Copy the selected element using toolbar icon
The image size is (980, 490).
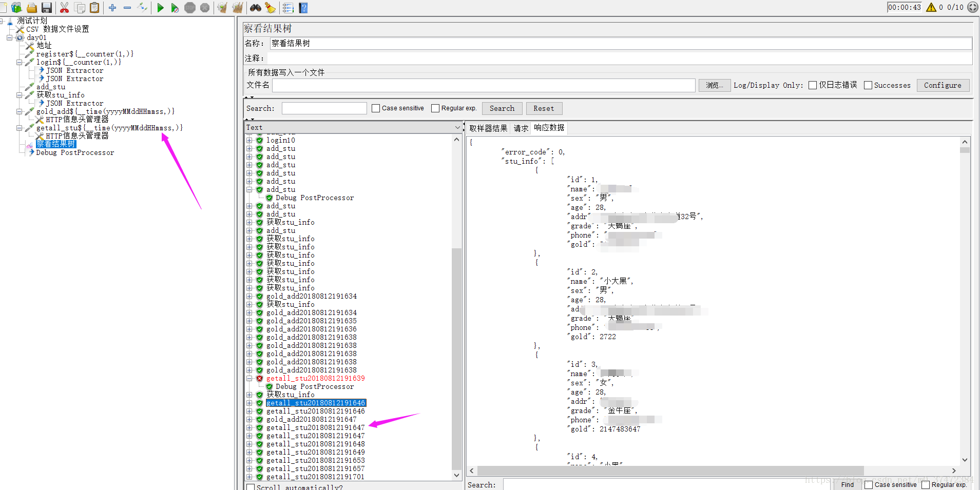(x=80, y=8)
